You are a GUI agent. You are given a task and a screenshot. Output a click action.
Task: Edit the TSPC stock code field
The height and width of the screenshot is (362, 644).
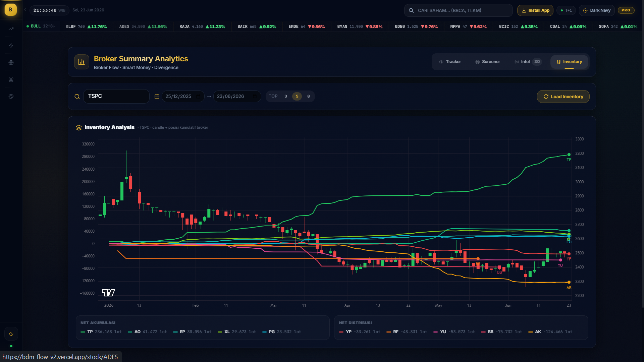(x=116, y=96)
